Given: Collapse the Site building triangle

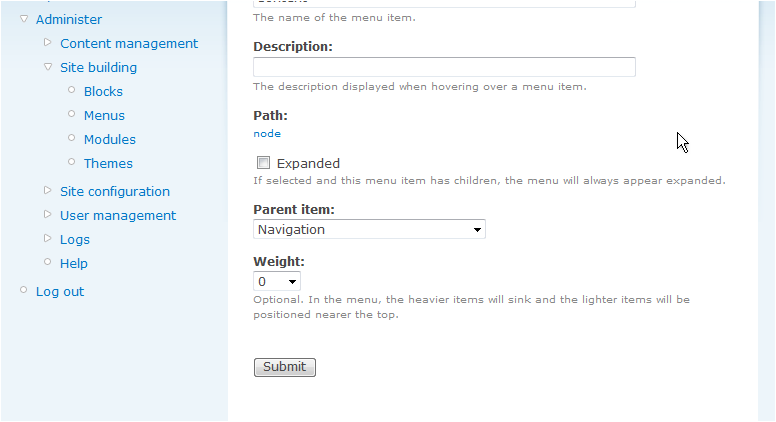Looking at the screenshot, I should (x=48, y=67).
